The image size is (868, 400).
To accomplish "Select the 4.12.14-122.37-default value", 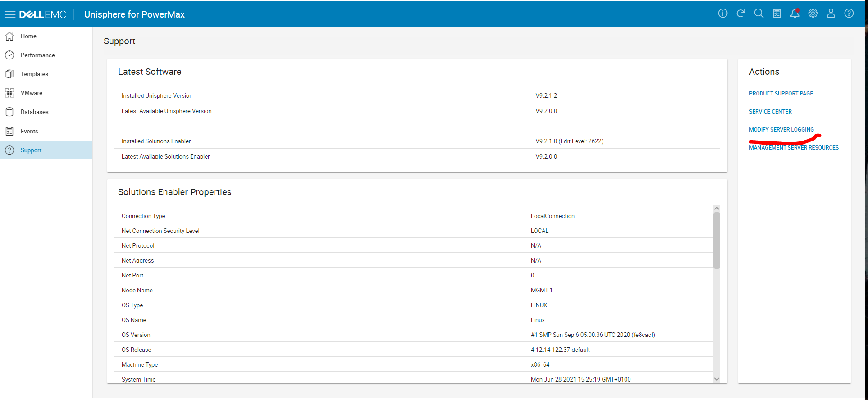I will point(560,350).
